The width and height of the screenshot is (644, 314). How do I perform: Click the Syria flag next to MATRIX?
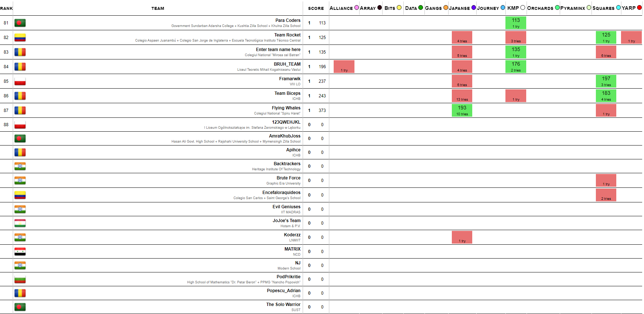pos(20,252)
